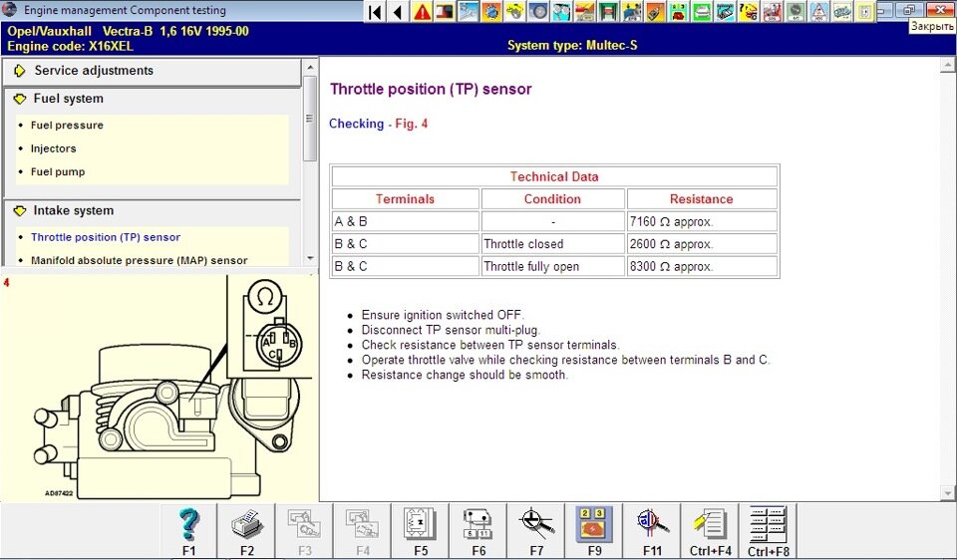Click the Fig. 4 link
The width and height of the screenshot is (957, 560).
(x=412, y=124)
